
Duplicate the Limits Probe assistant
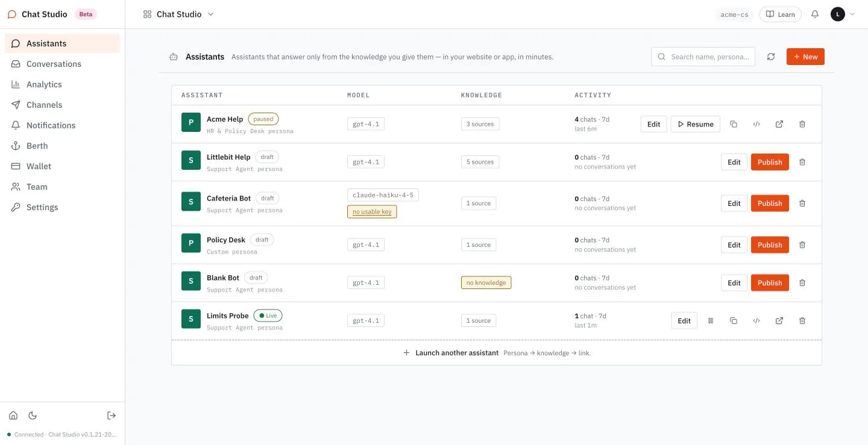coord(734,321)
